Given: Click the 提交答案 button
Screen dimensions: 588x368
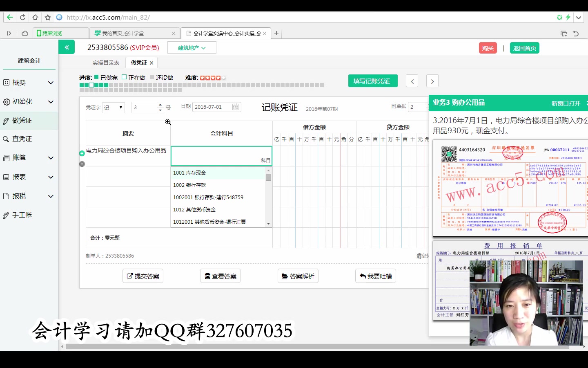Looking at the screenshot, I should [x=143, y=276].
